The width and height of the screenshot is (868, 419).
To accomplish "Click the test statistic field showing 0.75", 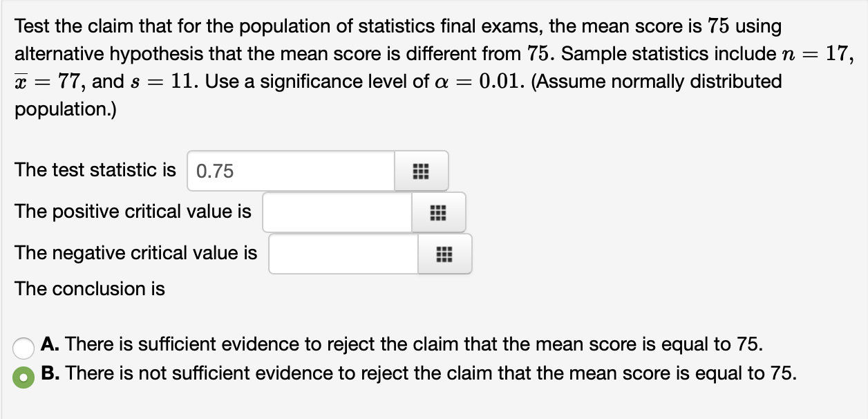I will click(x=290, y=170).
